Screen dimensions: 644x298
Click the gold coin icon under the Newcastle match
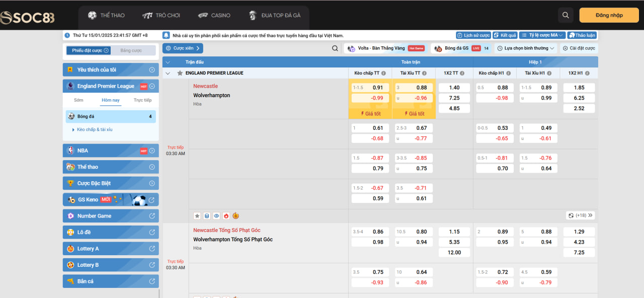click(235, 216)
